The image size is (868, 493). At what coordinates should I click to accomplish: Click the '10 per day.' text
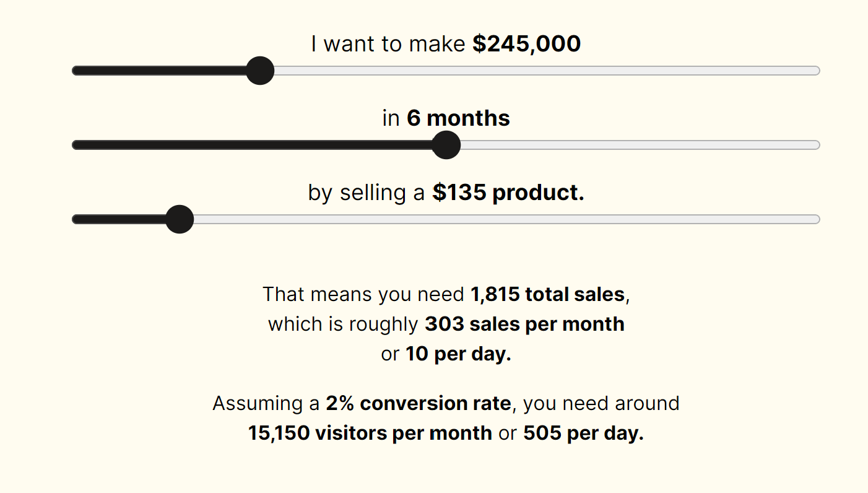(458, 354)
